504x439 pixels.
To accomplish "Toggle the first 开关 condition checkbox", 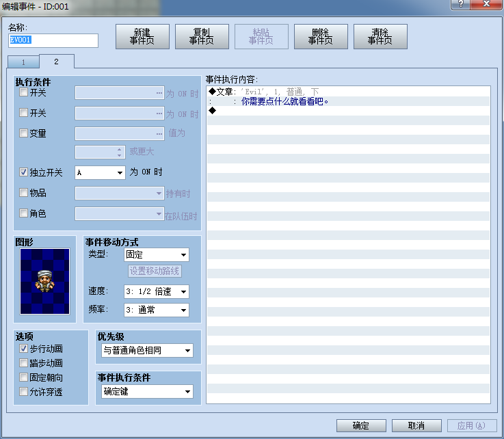I will pos(23,92).
